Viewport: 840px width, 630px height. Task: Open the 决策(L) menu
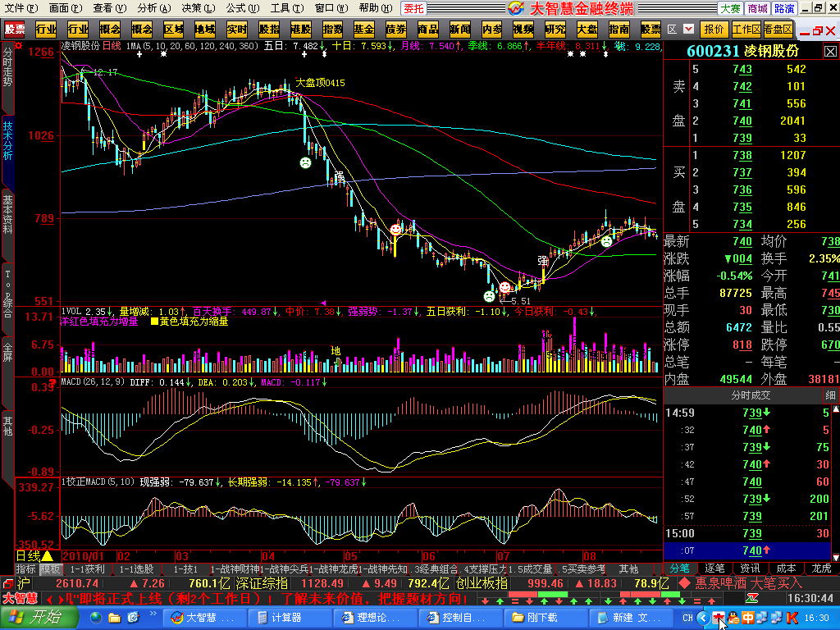coord(199,8)
